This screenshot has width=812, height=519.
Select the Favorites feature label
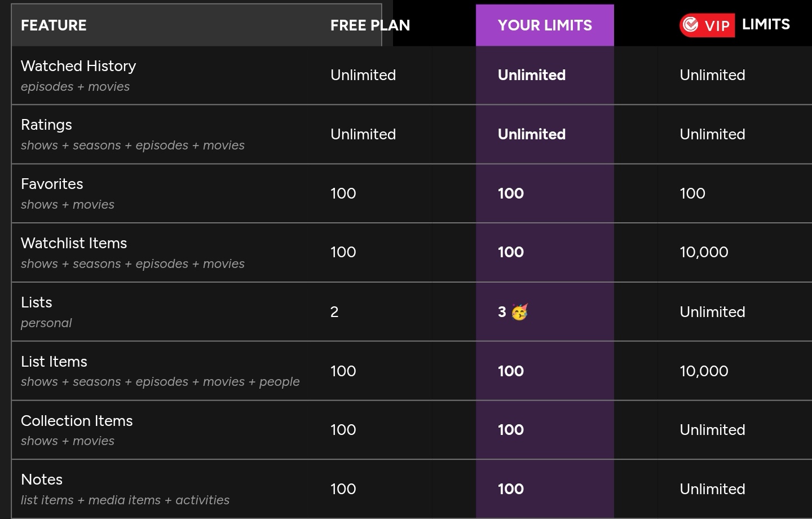tap(52, 184)
